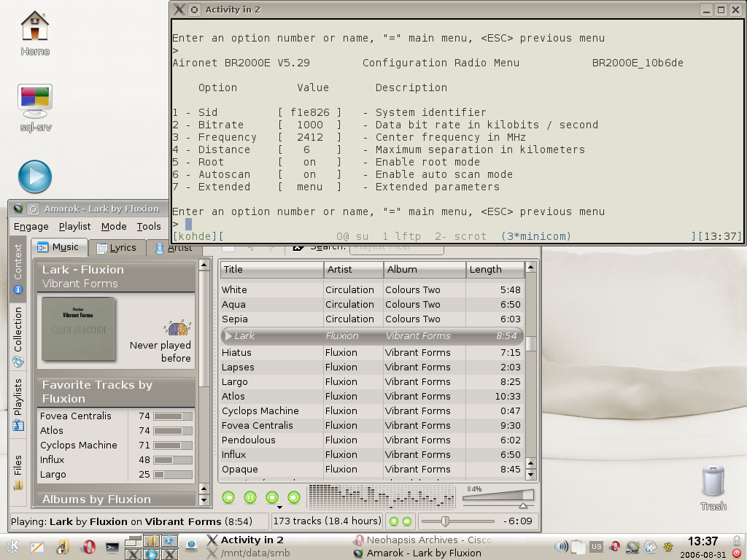Sort playlist by Artist column
This screenshot has height=560, width=747.
pos(354,270)
